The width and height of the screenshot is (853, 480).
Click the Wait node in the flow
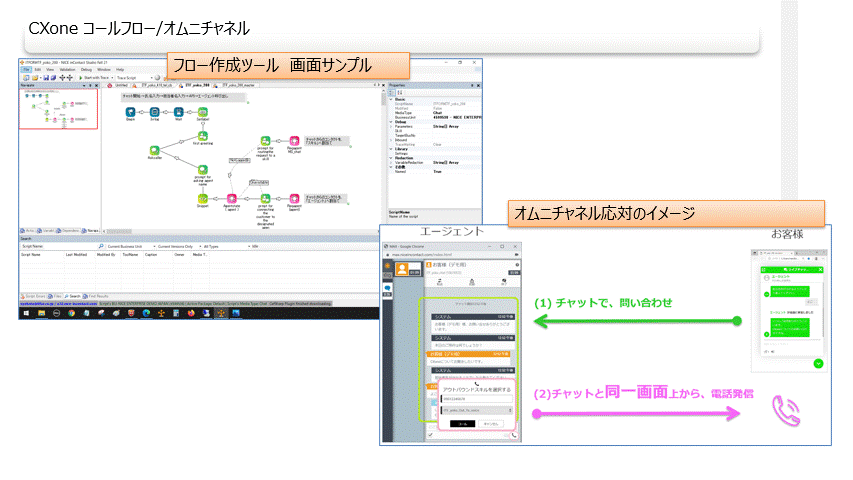point(177,112)
